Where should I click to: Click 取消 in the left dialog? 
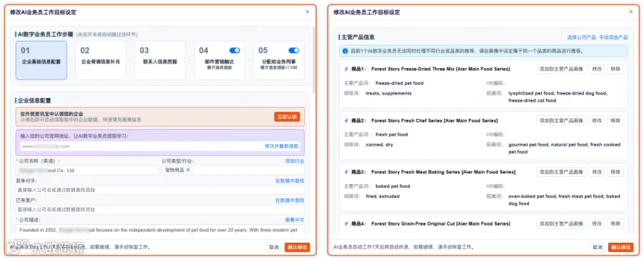(274, 247)
